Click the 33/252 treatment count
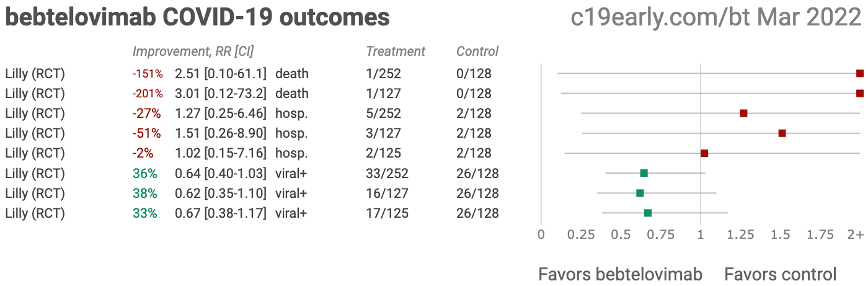The image size is (868, 286). [x=387, y=173]
